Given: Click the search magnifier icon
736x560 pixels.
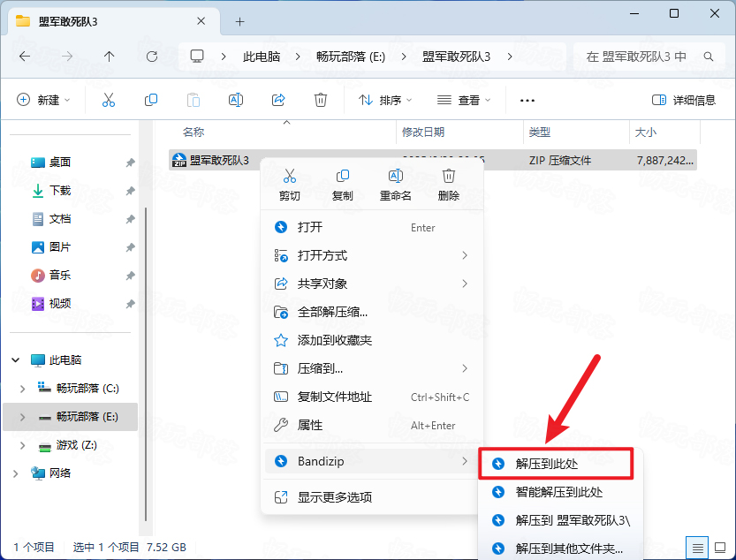Looking at the screenshot, I should point(709,57).
